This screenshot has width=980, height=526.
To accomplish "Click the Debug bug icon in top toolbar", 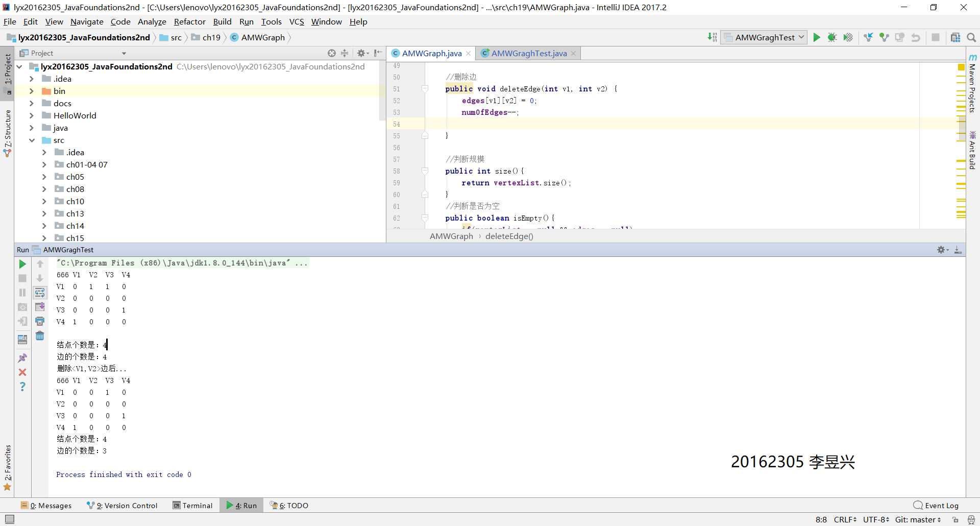I will point(832,37).
